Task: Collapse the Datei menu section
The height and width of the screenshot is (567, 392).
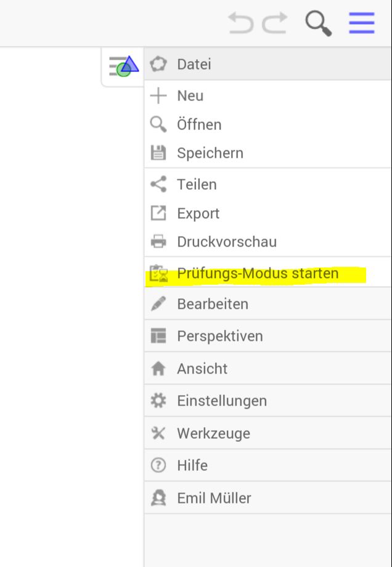Action: pos(194,64)
